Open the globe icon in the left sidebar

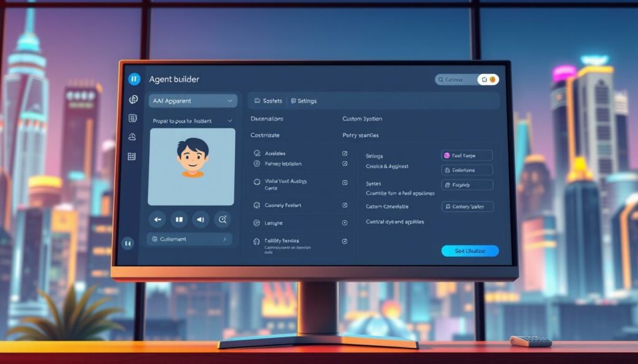[133, 100]
